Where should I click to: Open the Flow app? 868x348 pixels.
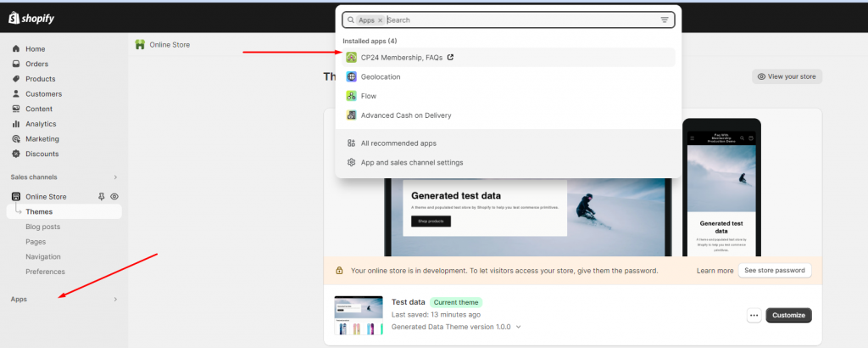[x=509, y=96]
